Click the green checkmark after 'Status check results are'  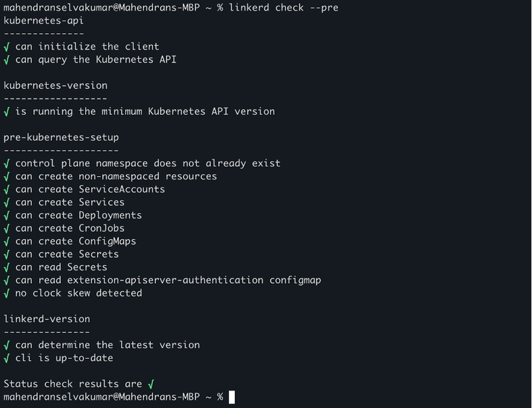151,384
